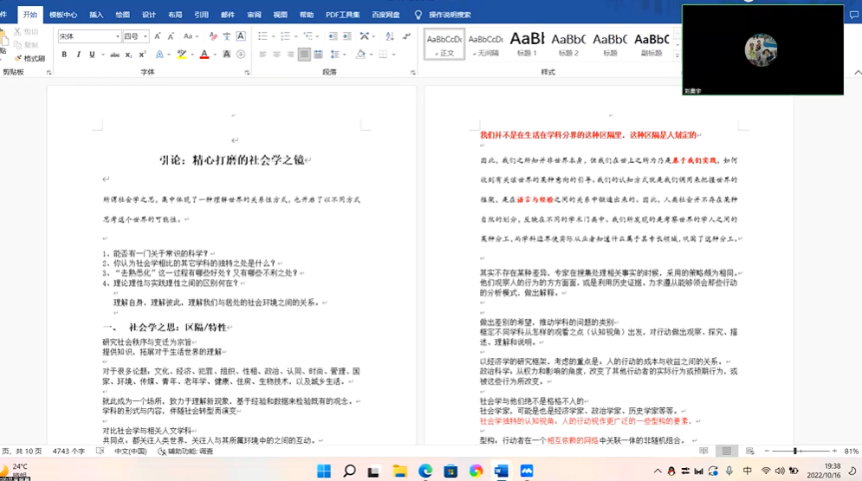The image size is (862, 481).
Task: Apply the yellow text highlight
Action: coord(181,54)
